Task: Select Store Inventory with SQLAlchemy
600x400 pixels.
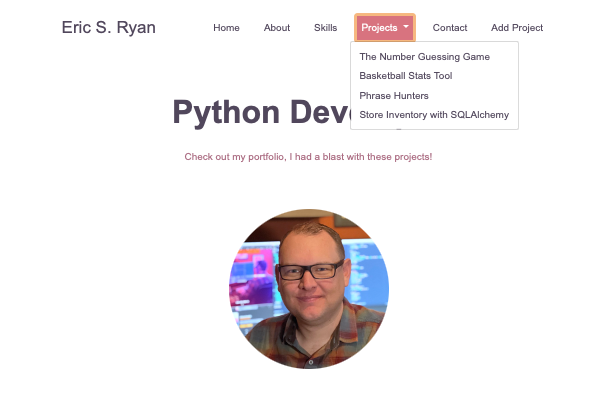Action: click(x=434, y=115)
